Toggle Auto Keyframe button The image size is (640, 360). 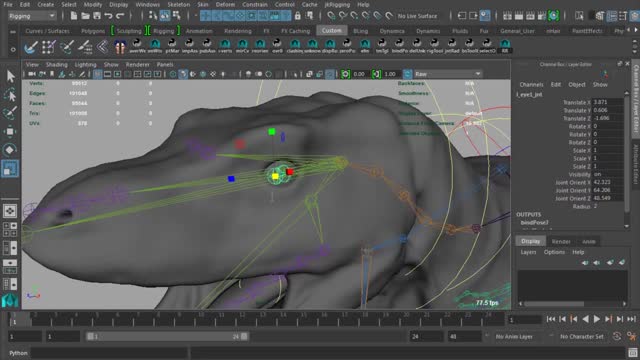click(617, 336)
